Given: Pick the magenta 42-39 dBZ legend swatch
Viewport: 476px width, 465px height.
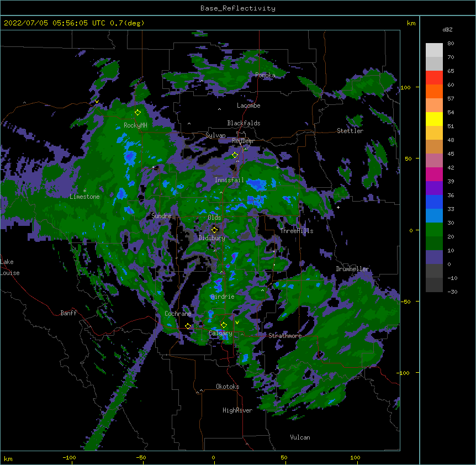Looking at the screenshot, I should pyautogui.click(x=434, y=174).
